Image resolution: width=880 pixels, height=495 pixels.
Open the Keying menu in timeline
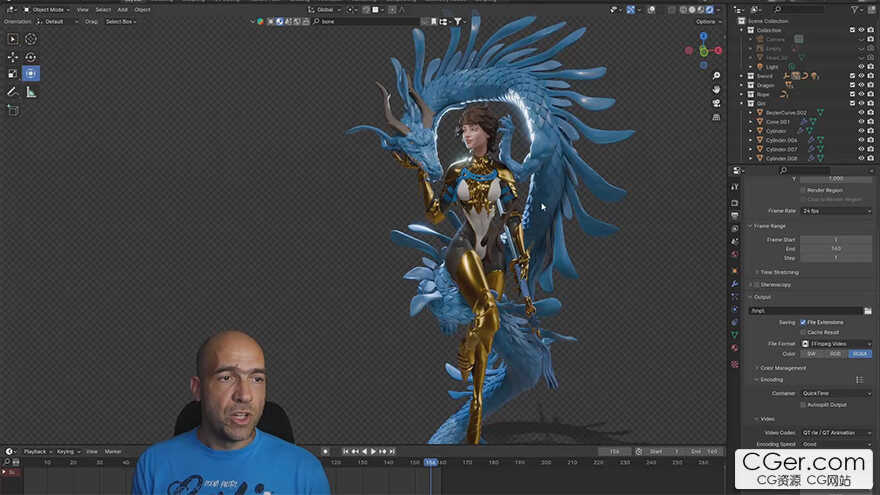point(67,452)
